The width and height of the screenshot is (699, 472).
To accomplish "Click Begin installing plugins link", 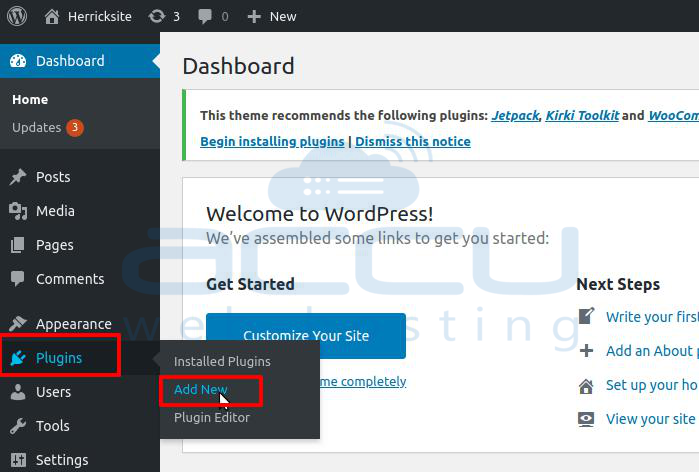I will 272,142.
